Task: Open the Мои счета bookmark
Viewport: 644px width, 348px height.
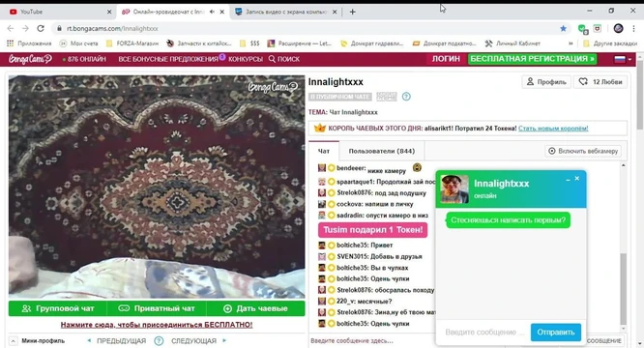Action: coord(79,43)
